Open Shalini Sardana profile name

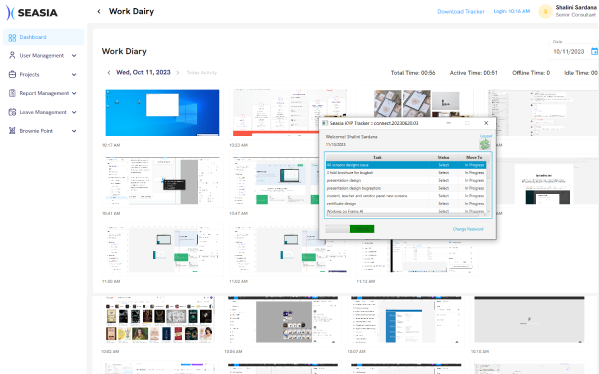click(x=576, y=8)
